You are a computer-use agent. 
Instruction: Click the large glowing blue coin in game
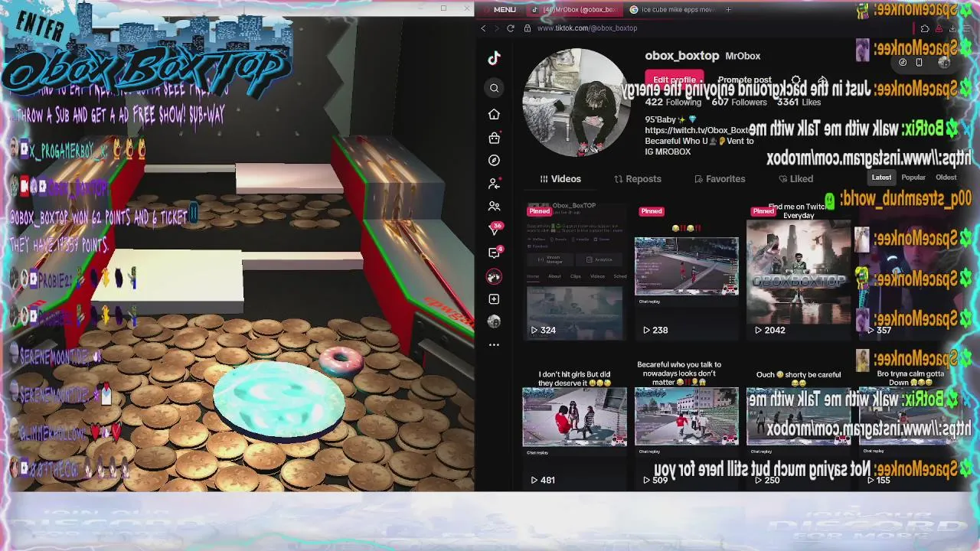click(279, 401)
